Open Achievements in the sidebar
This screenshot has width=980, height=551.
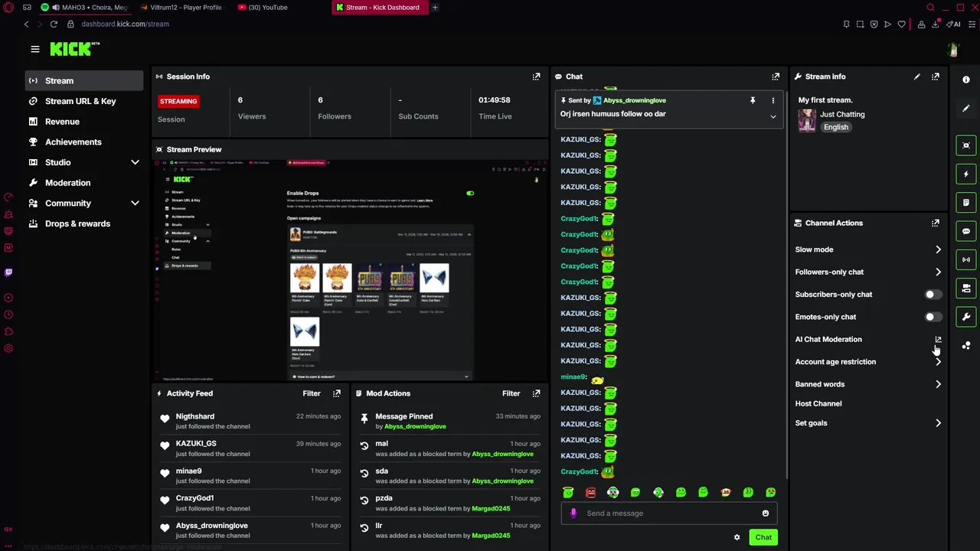click(84, 142)
